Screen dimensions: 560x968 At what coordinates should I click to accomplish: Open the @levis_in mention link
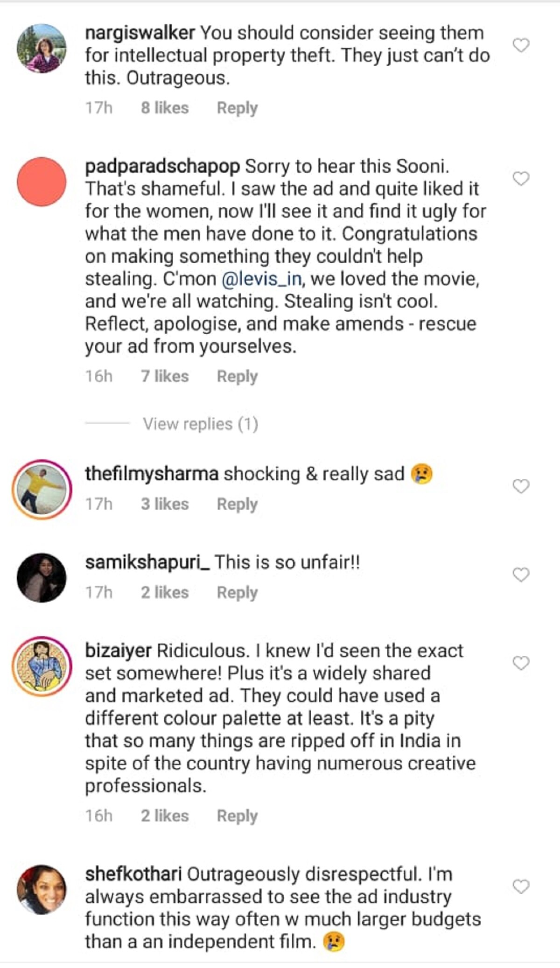pyautogui.click(x=261, y=279)
